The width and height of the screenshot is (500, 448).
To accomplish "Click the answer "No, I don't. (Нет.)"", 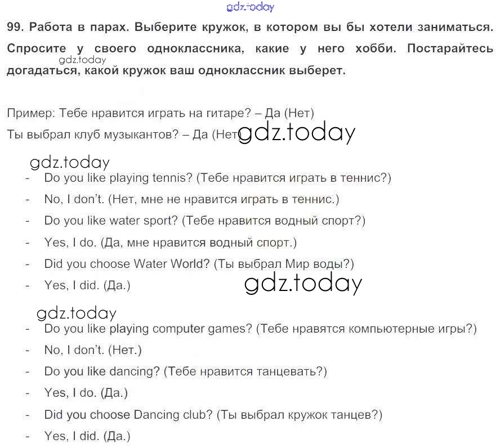I will [93, 350].
